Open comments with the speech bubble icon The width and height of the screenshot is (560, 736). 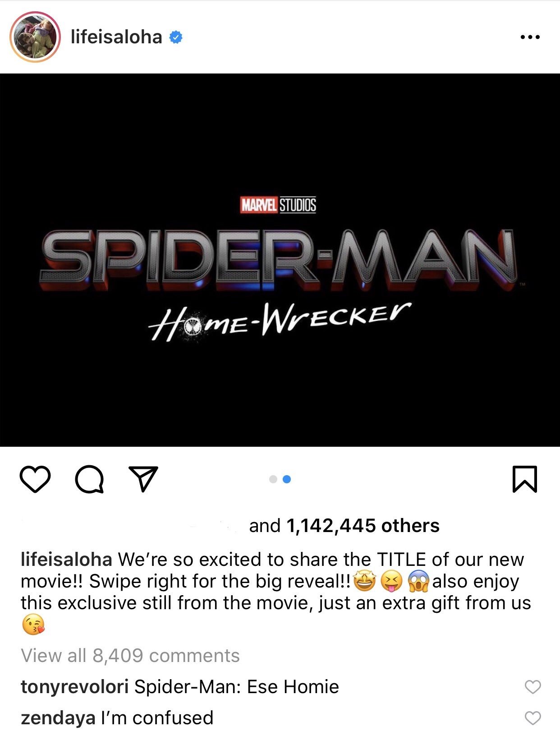(x=89, y=479)
